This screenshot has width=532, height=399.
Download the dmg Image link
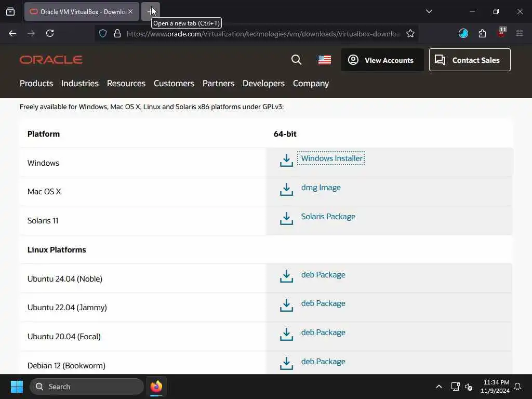pos(321,188)
